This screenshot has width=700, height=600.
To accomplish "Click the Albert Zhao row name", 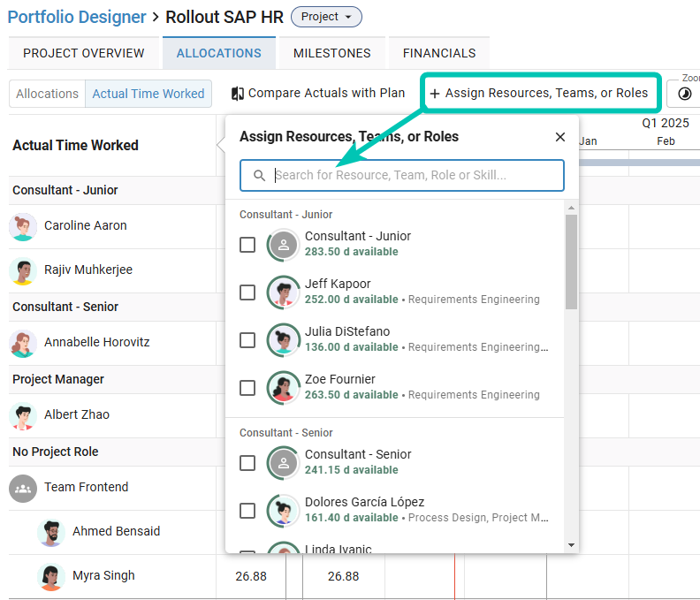I will (77, 414).
